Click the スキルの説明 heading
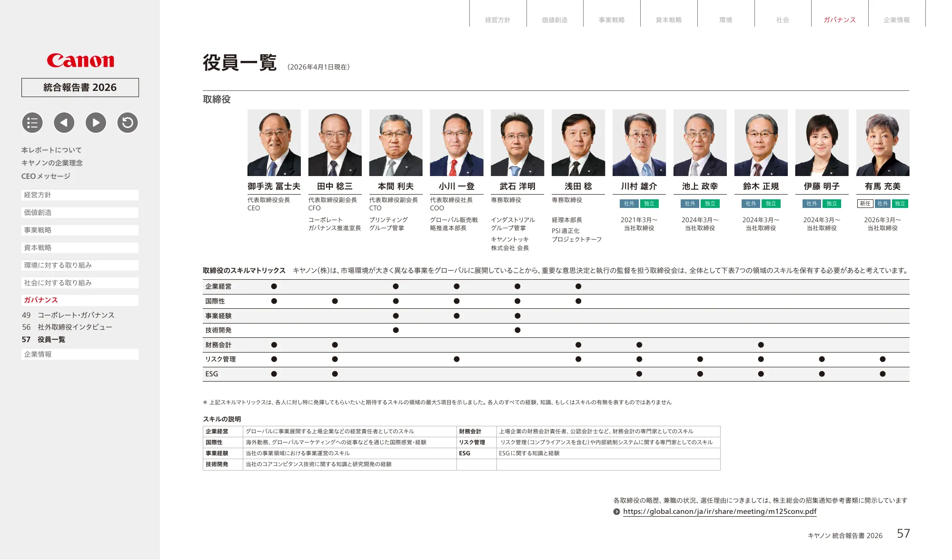Screen dimensions: 952x560 click(222, 419)
